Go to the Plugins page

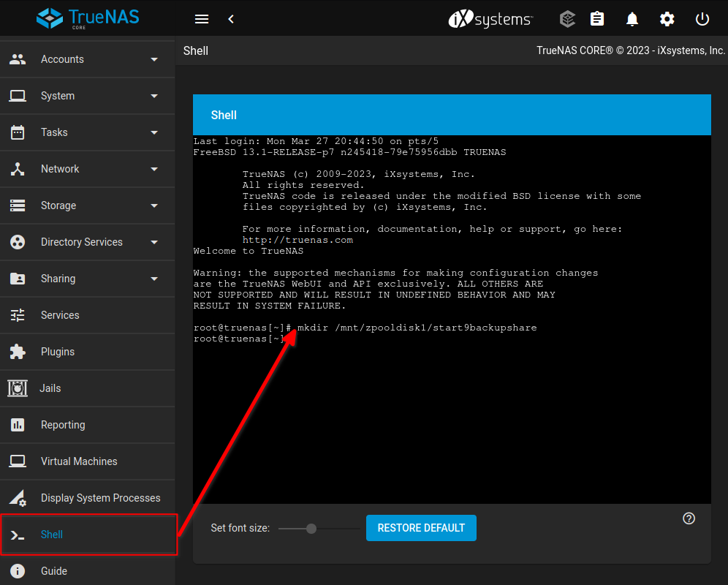click(x=58, y=352)
